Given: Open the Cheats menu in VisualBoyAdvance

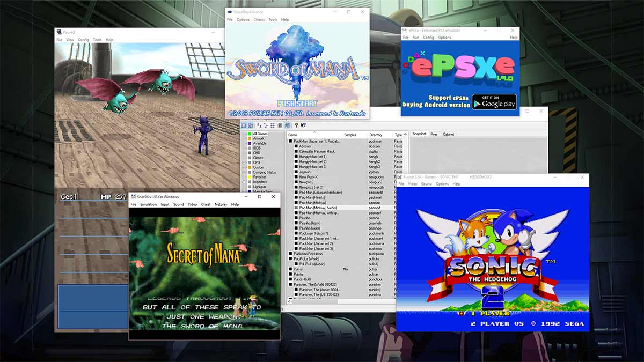Looking at the screenshot, I should click(x=259, y=20).
